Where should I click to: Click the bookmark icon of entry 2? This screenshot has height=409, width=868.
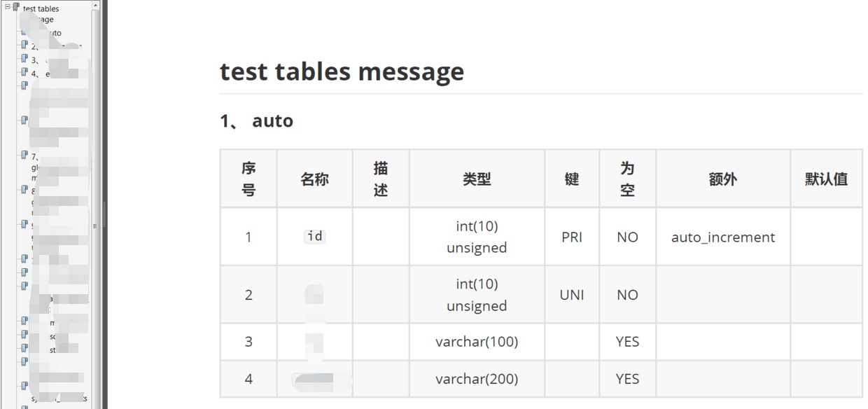[24, 46]
